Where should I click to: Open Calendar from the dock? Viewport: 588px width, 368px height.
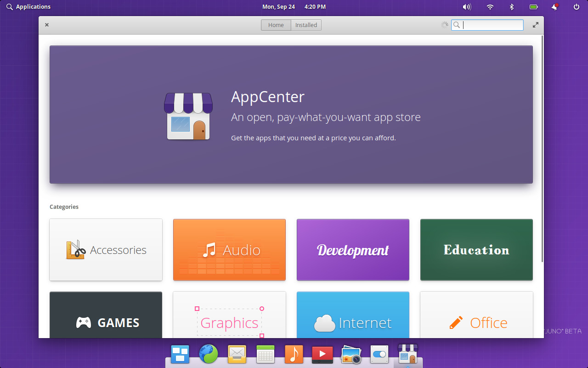coord(266,354)
